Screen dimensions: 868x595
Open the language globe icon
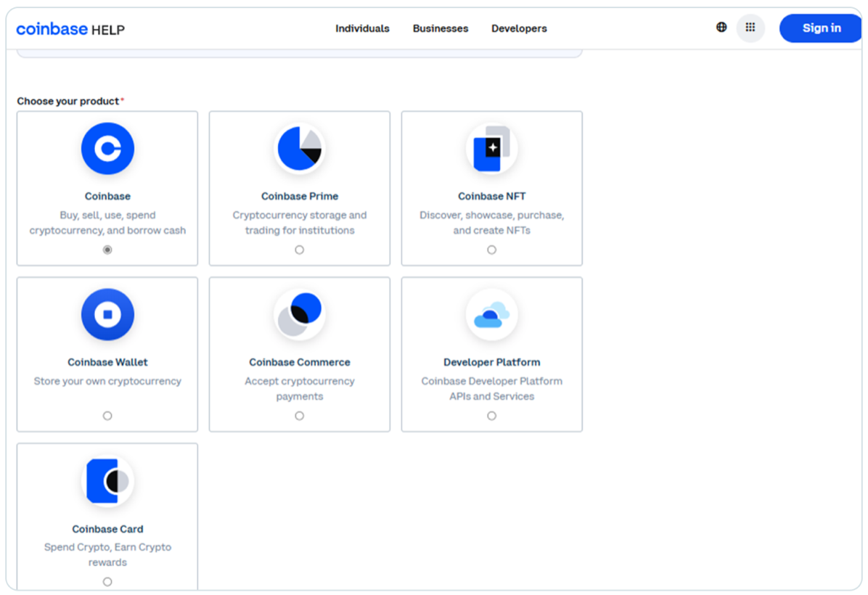coord(721,27)
